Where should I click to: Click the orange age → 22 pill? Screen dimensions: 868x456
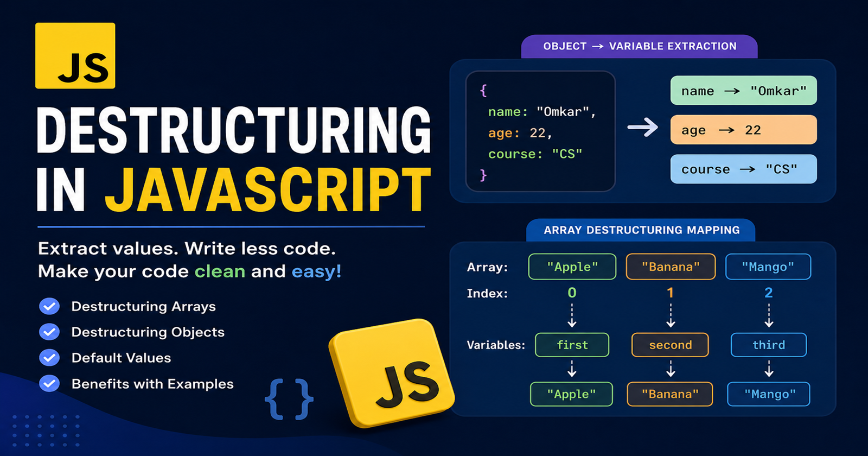(744, 130)
